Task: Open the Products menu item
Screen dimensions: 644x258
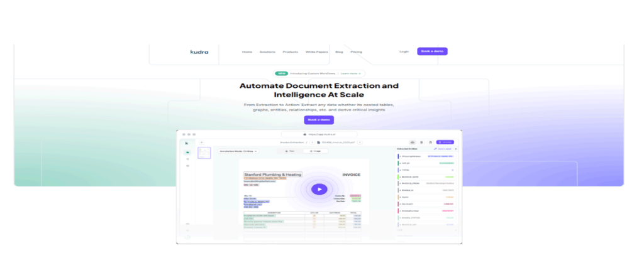Action: tap(290, 51)
